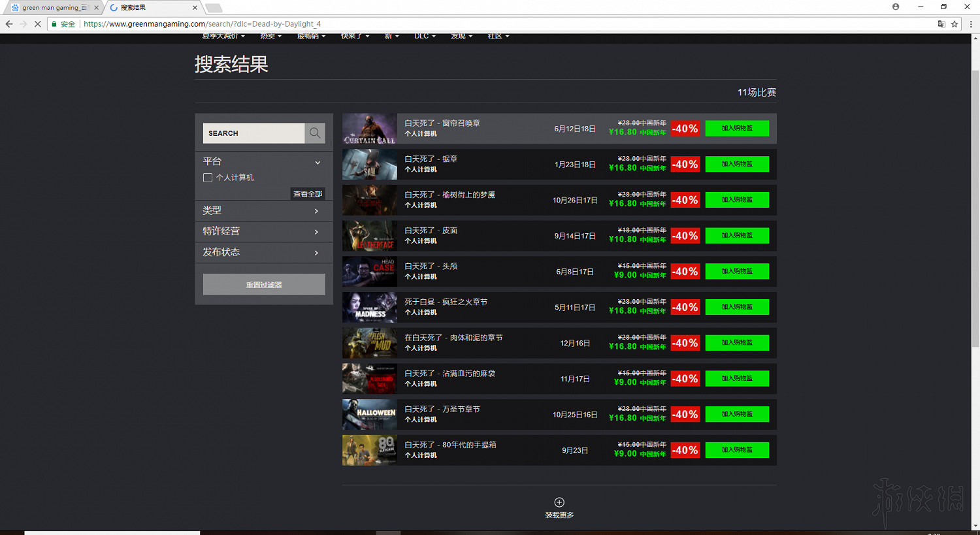The height and width of the screenshot is (535, 980).
Task: Click the browser back arrow
Action: pyautogui.click(x=9, y=24)
